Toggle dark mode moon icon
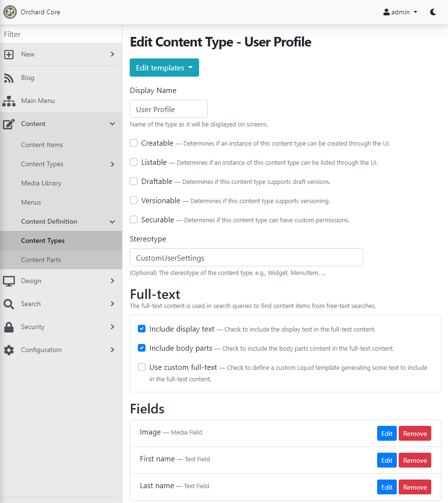Viewport: 448px width, 503px height. [x=433, y=12]
